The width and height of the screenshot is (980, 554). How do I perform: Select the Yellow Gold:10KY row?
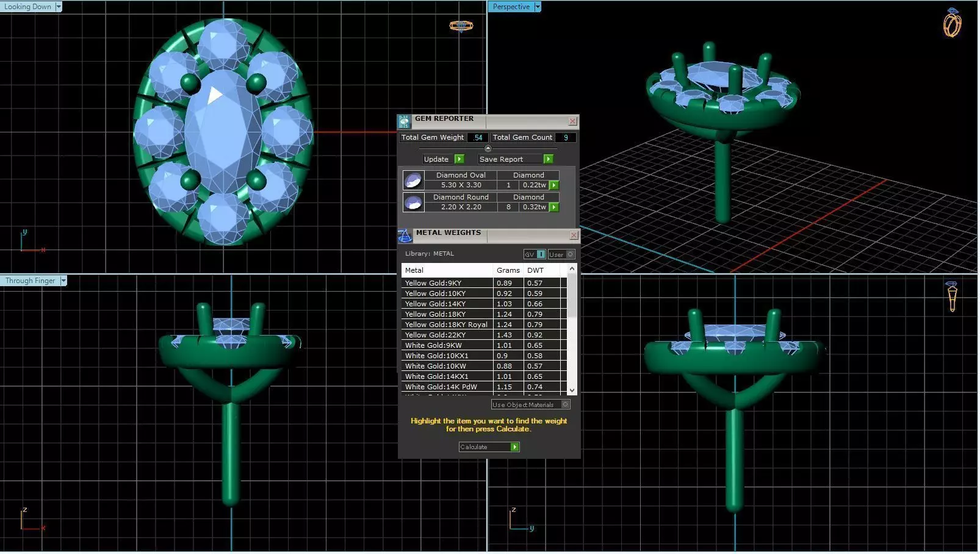(x=485, y=293)
